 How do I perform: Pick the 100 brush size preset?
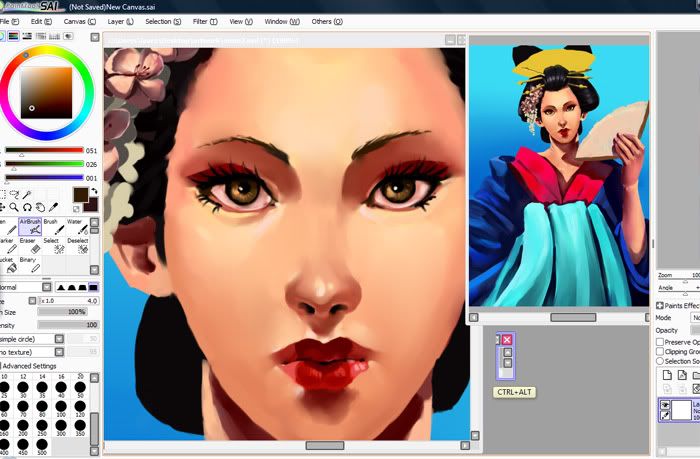click(61, 407)
